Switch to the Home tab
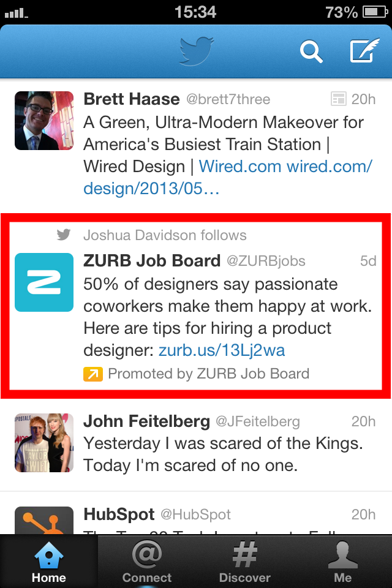The image size is (392, 588). tap(49, 561)
